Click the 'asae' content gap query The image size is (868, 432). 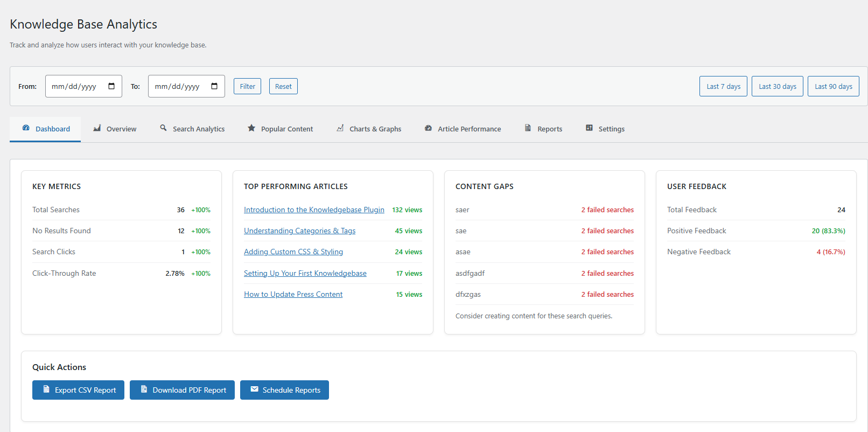(x=463, y=252)
